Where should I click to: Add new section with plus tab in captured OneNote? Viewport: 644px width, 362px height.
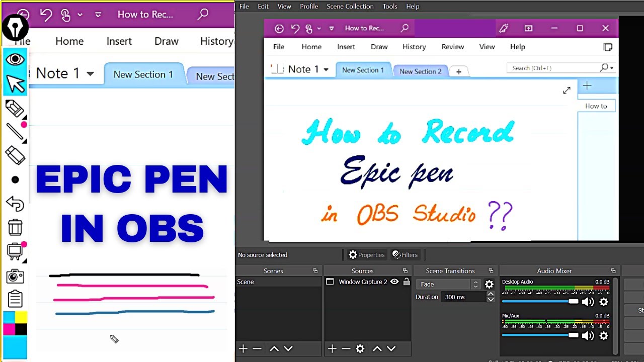click(x=458, y=72)
